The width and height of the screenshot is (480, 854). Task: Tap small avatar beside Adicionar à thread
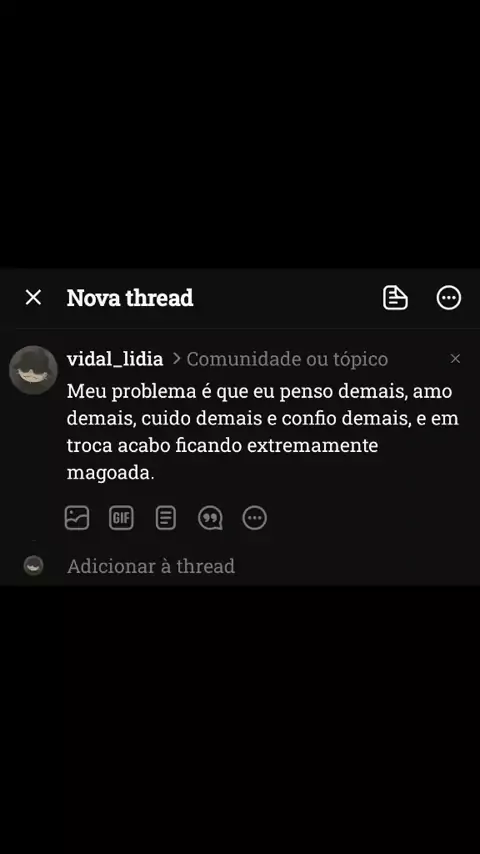click(33, 566)
